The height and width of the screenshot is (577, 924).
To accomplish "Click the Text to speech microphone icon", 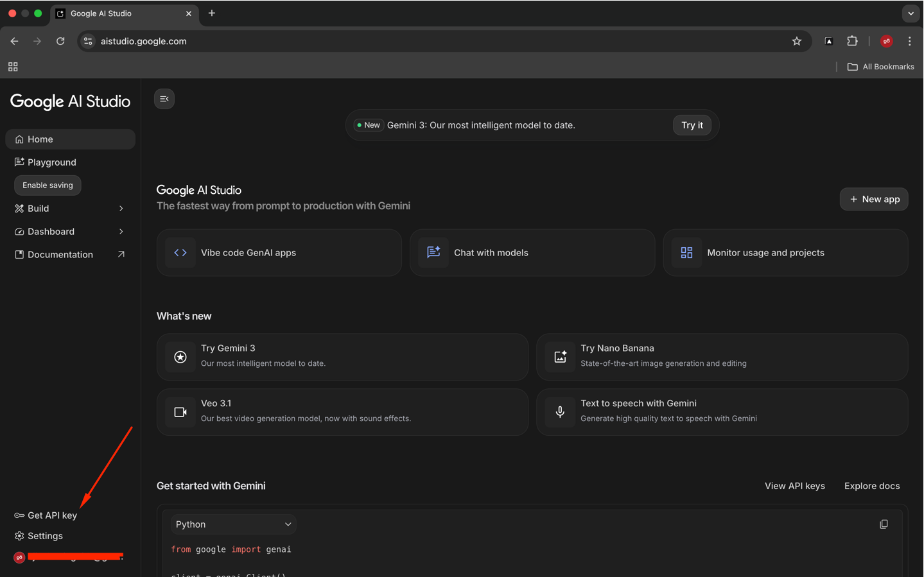I will tap(560, 412).
